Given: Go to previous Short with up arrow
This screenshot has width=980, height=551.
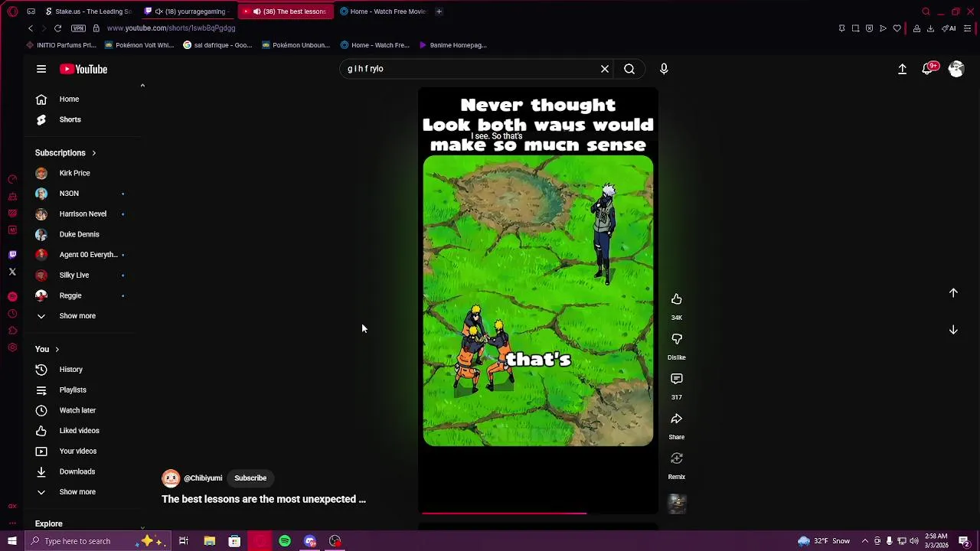Looking at the screenshot, I should (953, 293).
